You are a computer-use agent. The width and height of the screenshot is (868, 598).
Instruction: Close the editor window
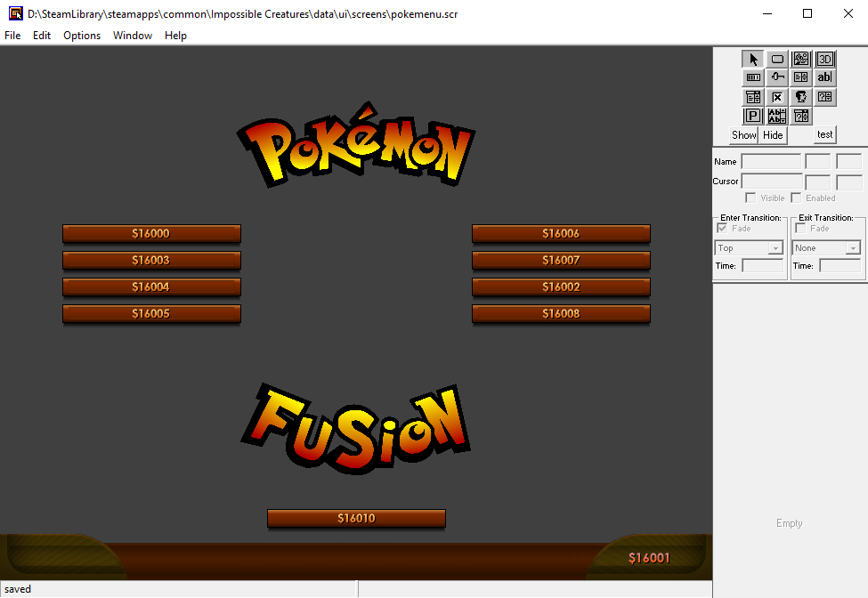click(x=848, y=14)
